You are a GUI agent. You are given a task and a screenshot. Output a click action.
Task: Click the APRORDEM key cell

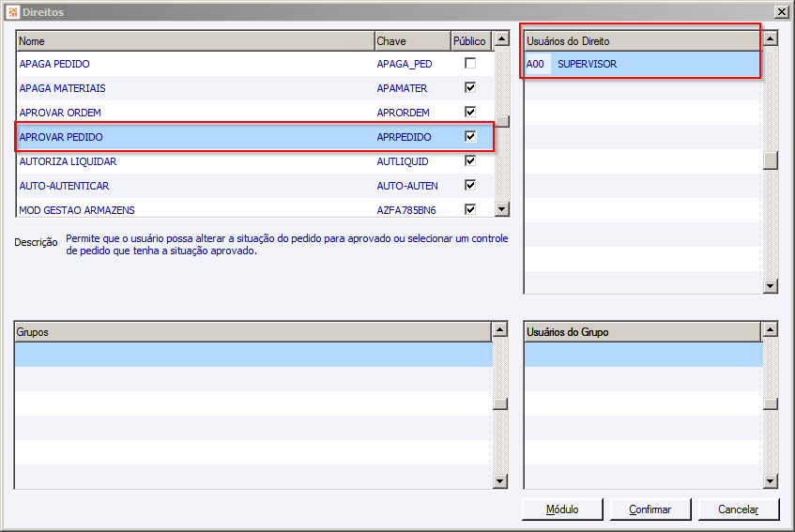(x=403, y=113)
